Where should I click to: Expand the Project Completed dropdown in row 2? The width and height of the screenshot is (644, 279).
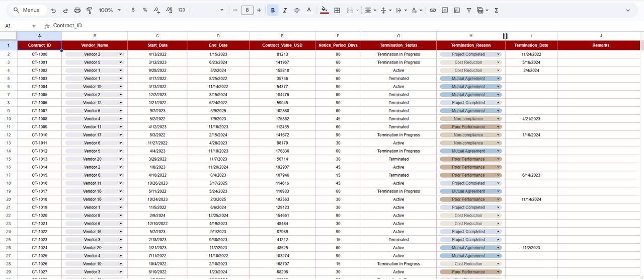coord(498,54)
